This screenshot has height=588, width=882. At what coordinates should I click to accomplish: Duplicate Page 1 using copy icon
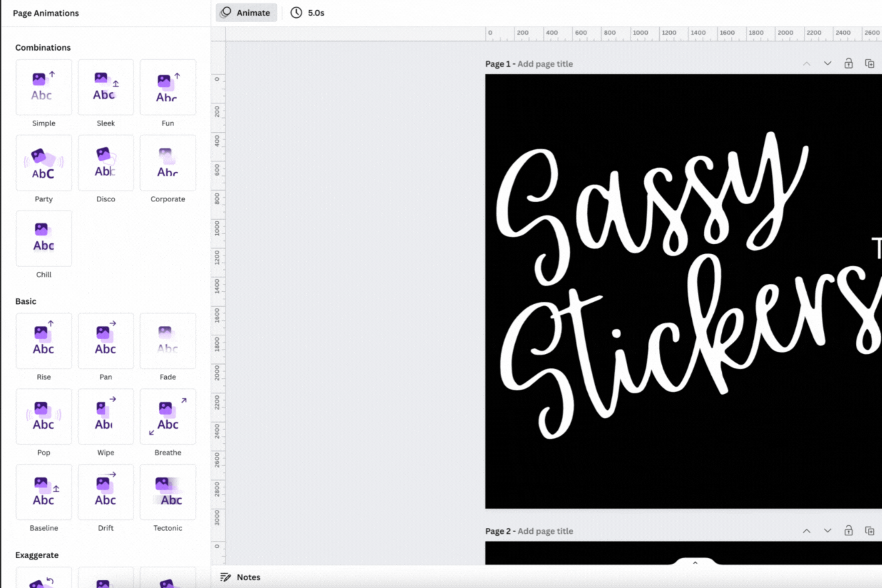[869, 64]
